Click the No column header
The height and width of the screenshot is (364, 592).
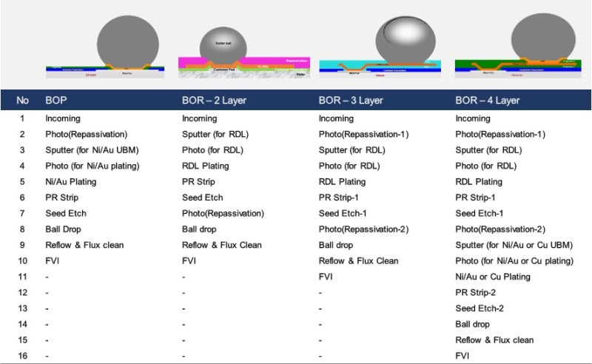click(22, 101)
